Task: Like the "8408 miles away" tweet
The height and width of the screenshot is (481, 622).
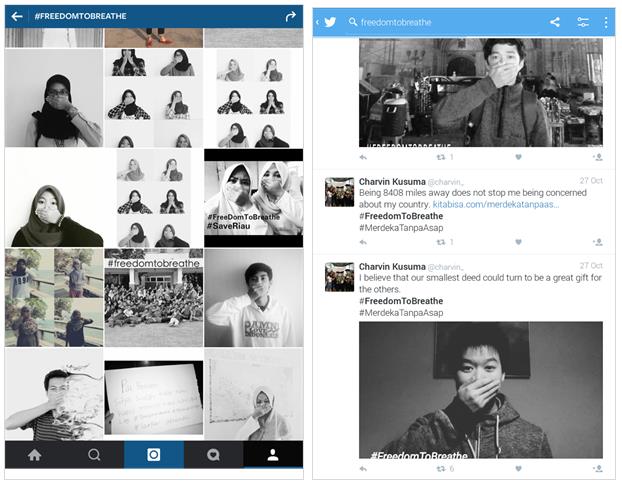Action: (518, 242)
